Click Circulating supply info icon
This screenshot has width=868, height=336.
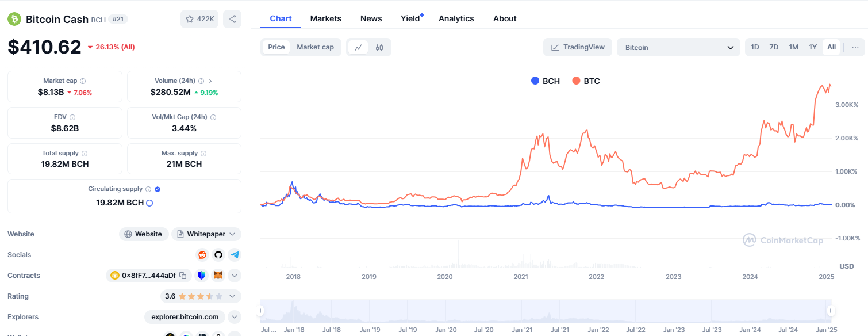148,189
